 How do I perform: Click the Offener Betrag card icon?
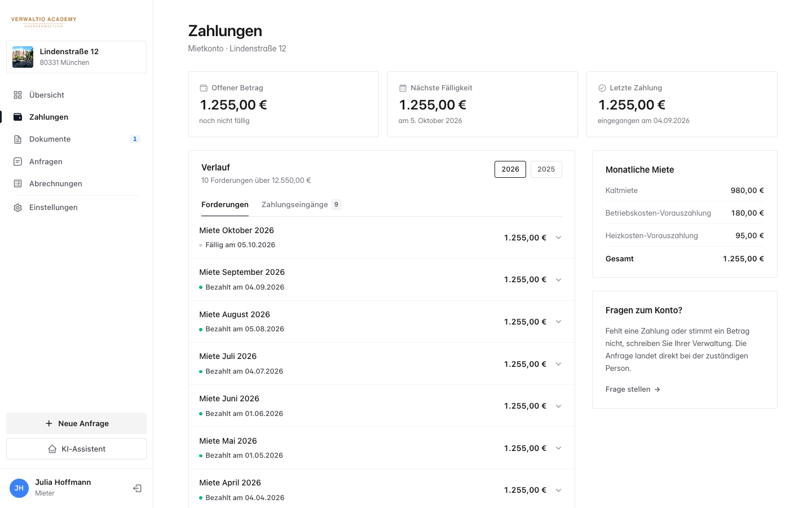pos(204,88)
